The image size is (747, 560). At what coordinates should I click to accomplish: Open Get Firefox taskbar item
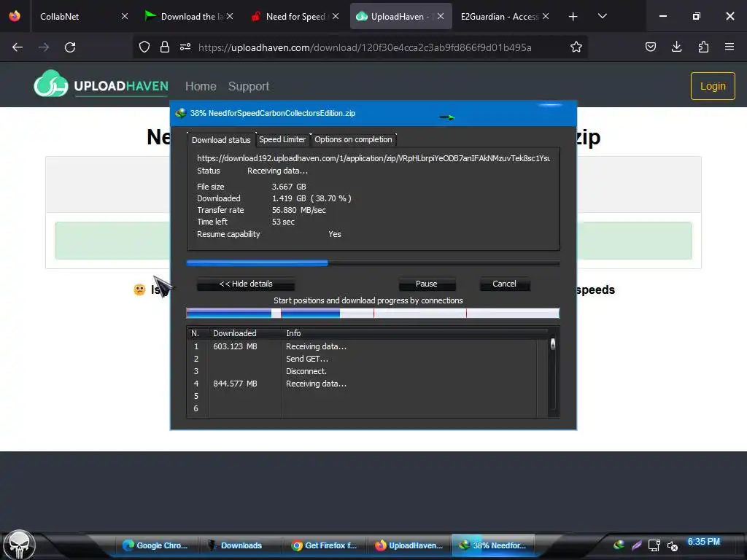coord(325,545)
